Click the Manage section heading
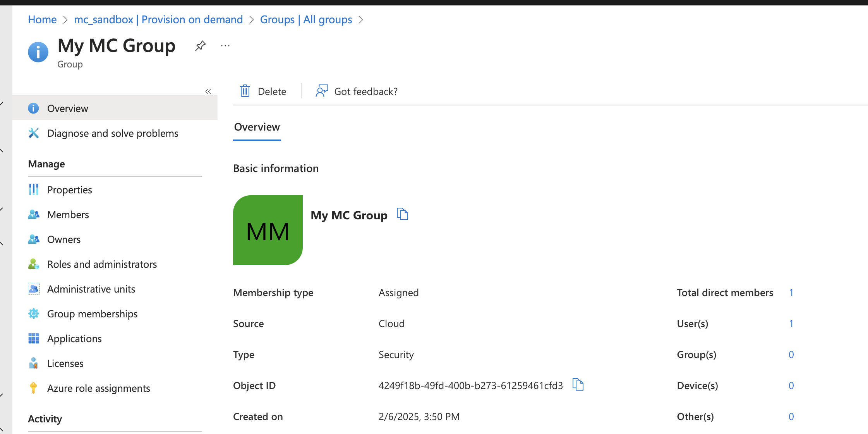Image resolution: width=868 pixels, height=434 pixels. click(x=46, y=164)
